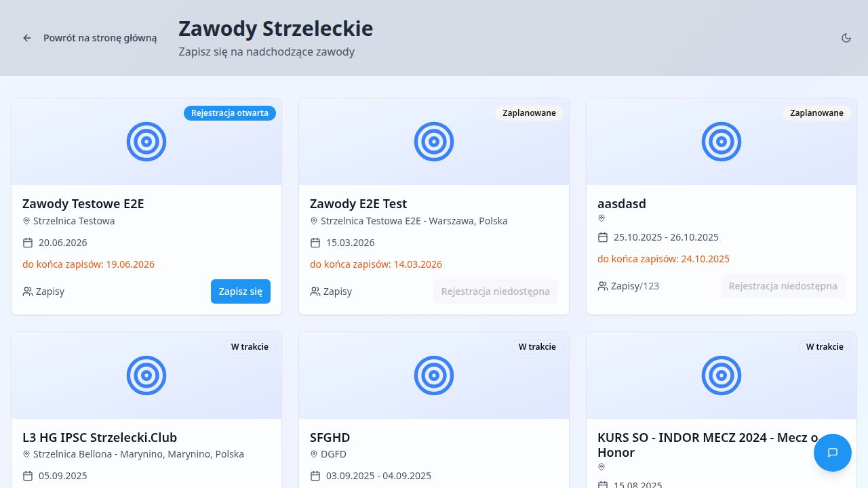This screenshot has width=868, height=488.
Task: Click W trakcie badge on KURS SO card
Action: tap(825, 347)
